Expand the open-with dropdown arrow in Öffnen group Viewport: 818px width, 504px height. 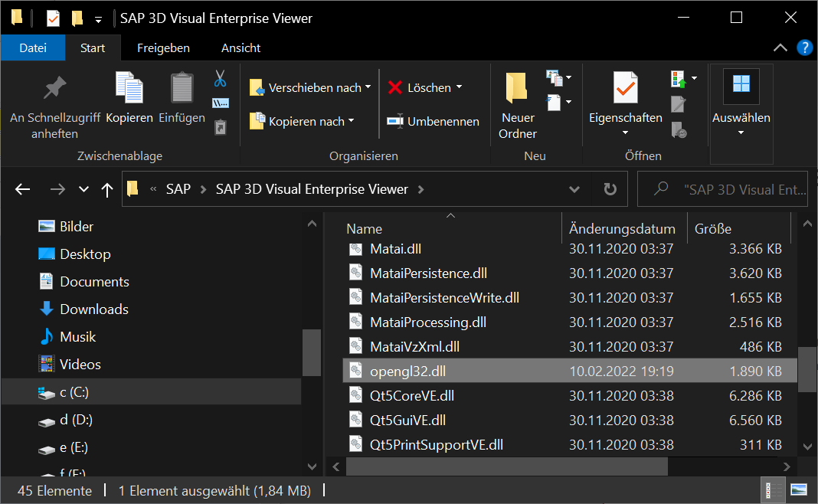click(695, 78)
